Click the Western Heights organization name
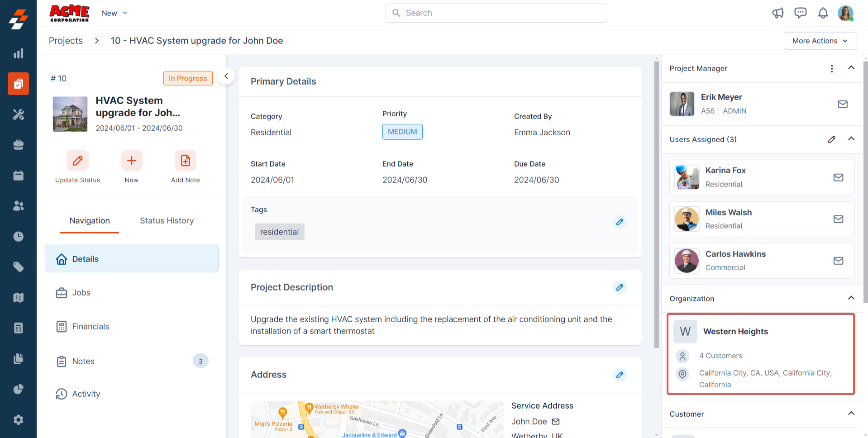 click(x=735, y=332)
